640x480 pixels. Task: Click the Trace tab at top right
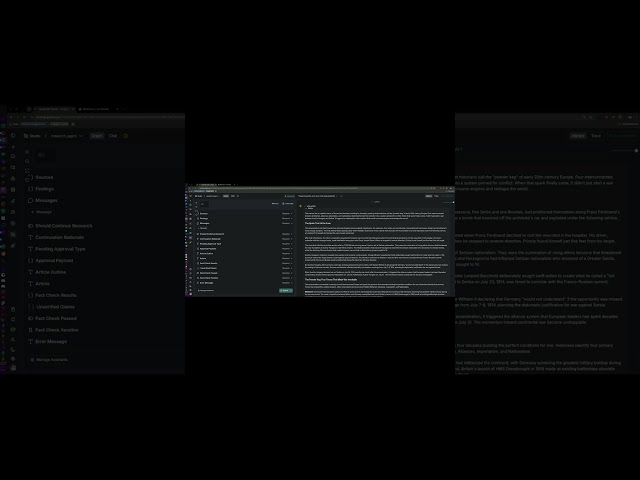pos(436,196)
